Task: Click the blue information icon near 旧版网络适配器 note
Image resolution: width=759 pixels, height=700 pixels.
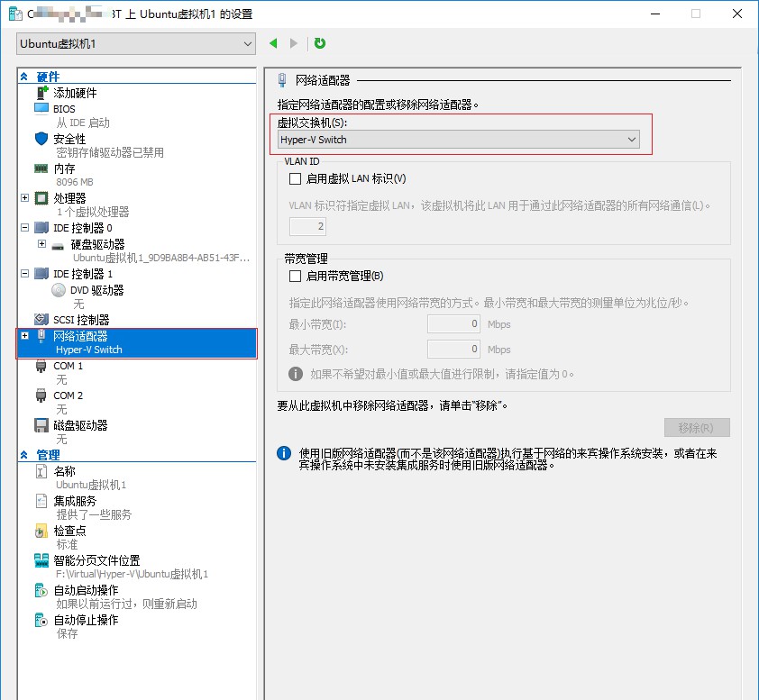Action: tap(284, 453)
